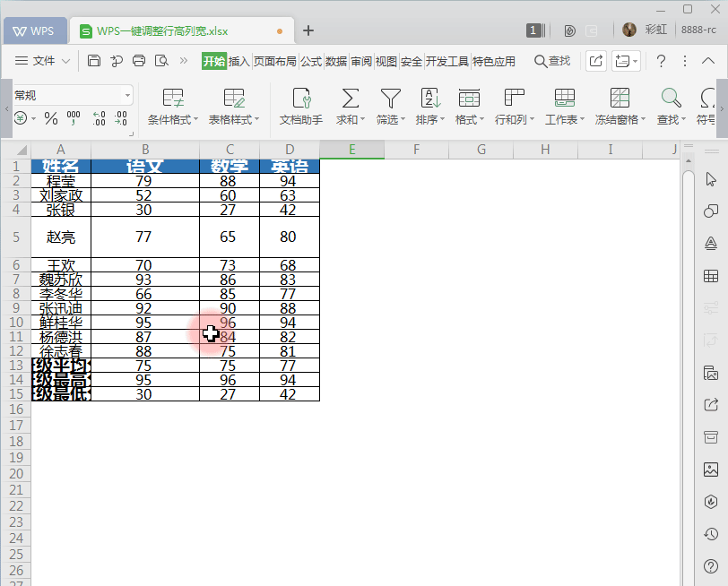Click the 彩虹 user avatar
The width and height of the screenshot is (728, 586).
pos(629,30)
